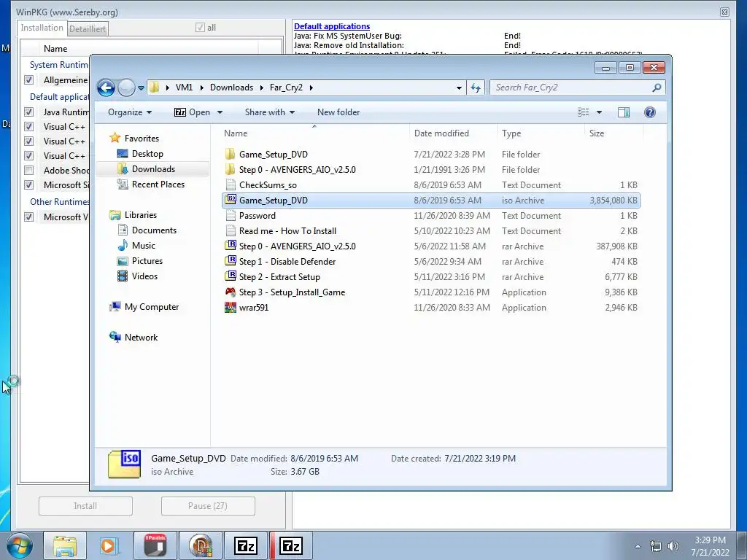
Task: Select the CheckSums_so text file icon
Action: [230, 184]
